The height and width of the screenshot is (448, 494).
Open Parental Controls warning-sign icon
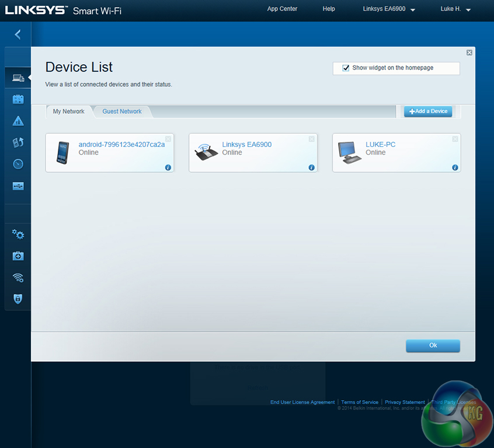(x=18, y=121)
